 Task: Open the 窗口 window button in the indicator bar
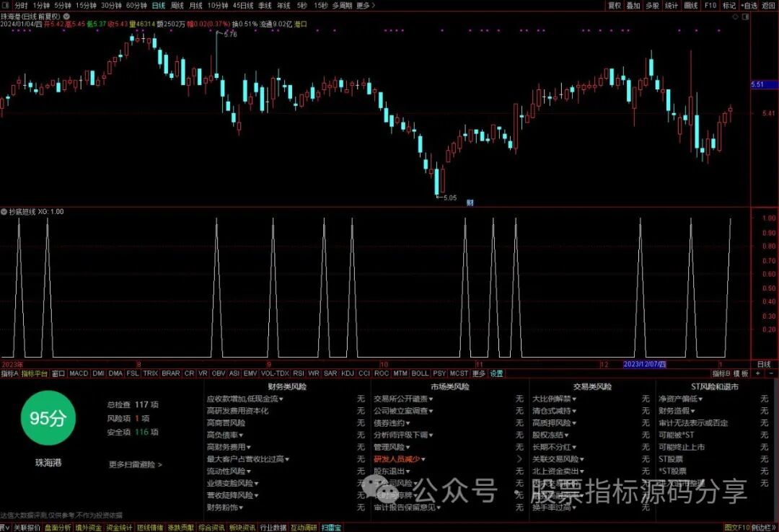point(58,373)
